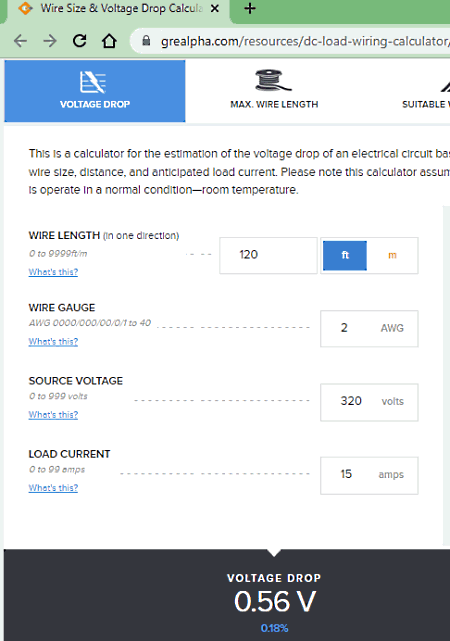Switch wire length unit to meters
The image size is (450, 641).
tap(392, 256)
